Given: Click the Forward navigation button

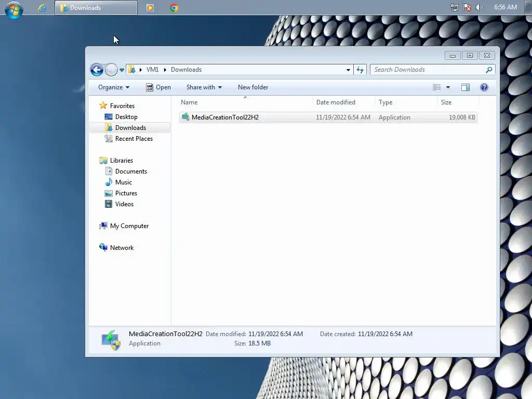Looking at the screenshot, I should [x=111, y=70].
